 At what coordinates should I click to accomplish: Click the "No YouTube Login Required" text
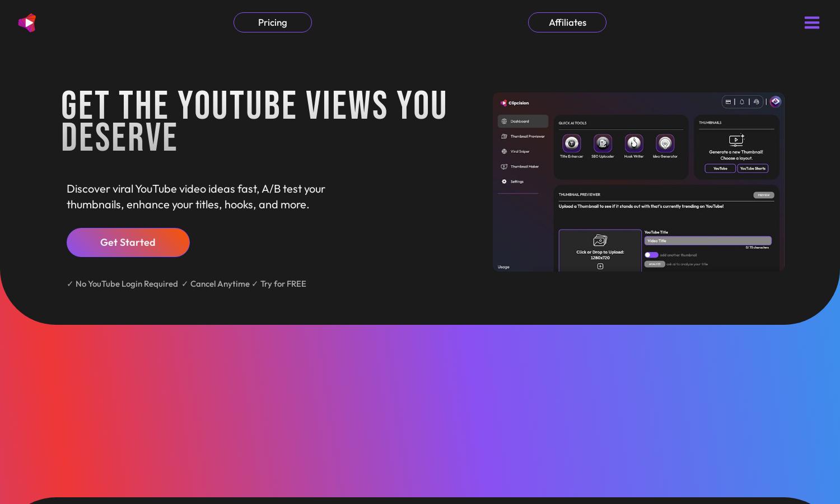click(127, 284)
